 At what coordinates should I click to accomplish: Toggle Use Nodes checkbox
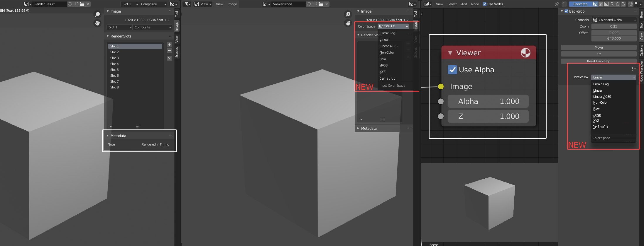click(485, 4)
